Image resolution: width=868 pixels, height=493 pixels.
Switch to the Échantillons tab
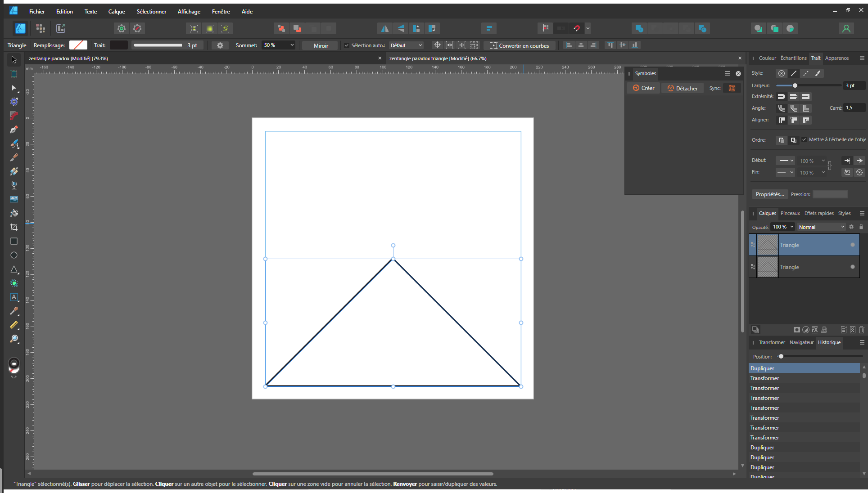[793, 58]
